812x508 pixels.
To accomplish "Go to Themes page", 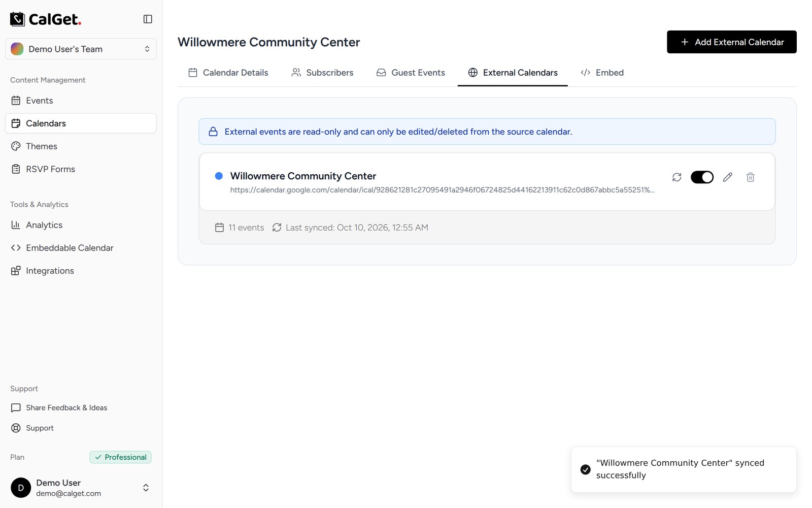I will coord(81,146).
